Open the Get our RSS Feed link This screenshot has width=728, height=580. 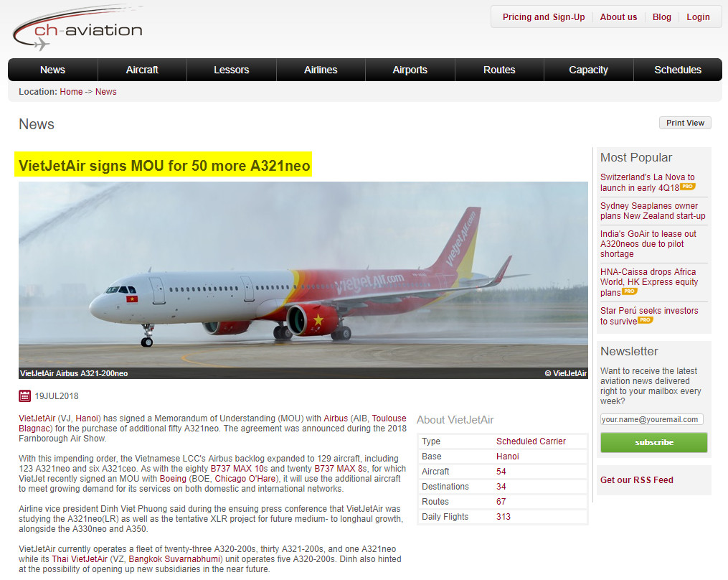pos(636,480)
